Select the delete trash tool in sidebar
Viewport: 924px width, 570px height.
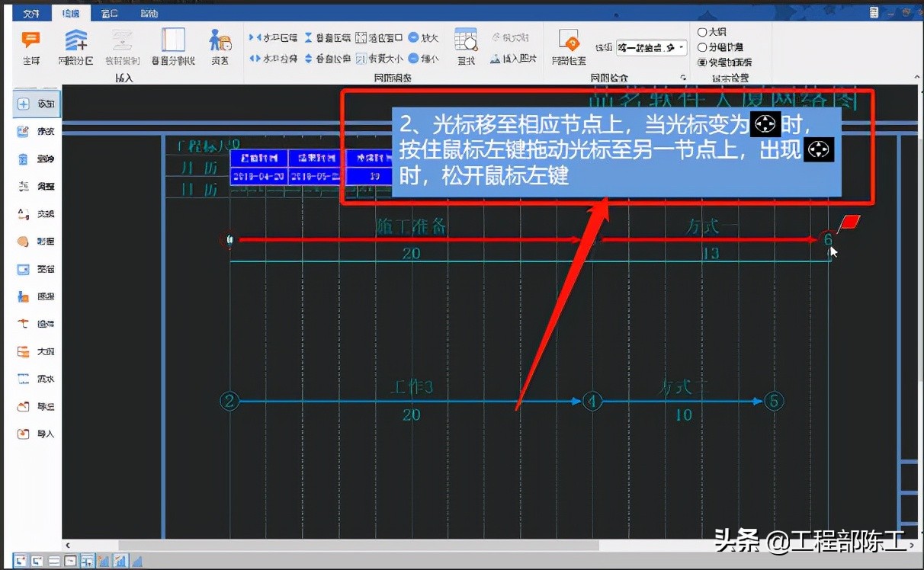pos(37,159)
